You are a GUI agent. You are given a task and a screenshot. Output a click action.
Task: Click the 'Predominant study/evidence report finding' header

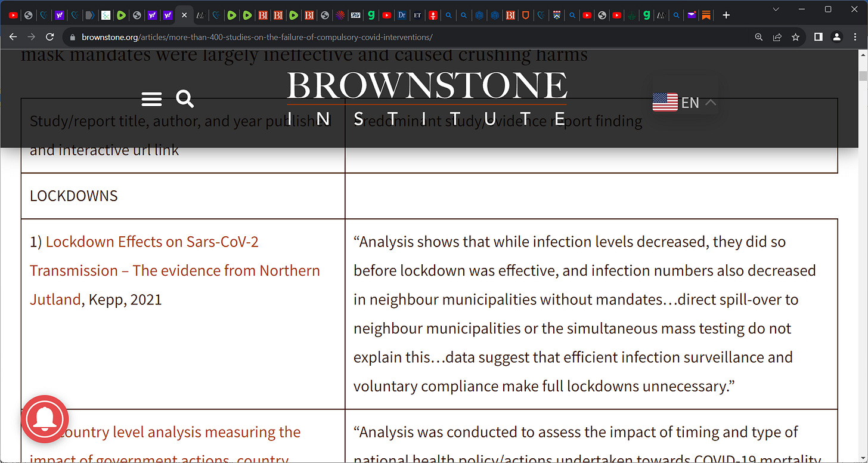(x=498, y=121)
